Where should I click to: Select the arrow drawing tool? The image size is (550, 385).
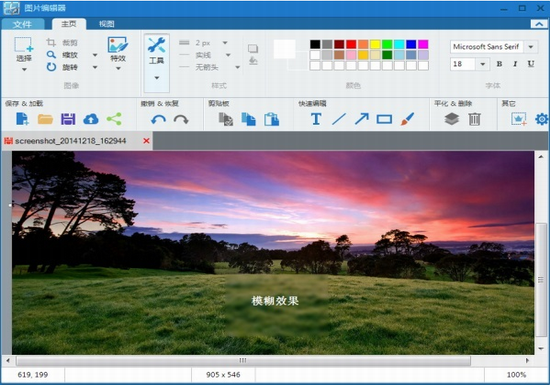pos(362,119)
